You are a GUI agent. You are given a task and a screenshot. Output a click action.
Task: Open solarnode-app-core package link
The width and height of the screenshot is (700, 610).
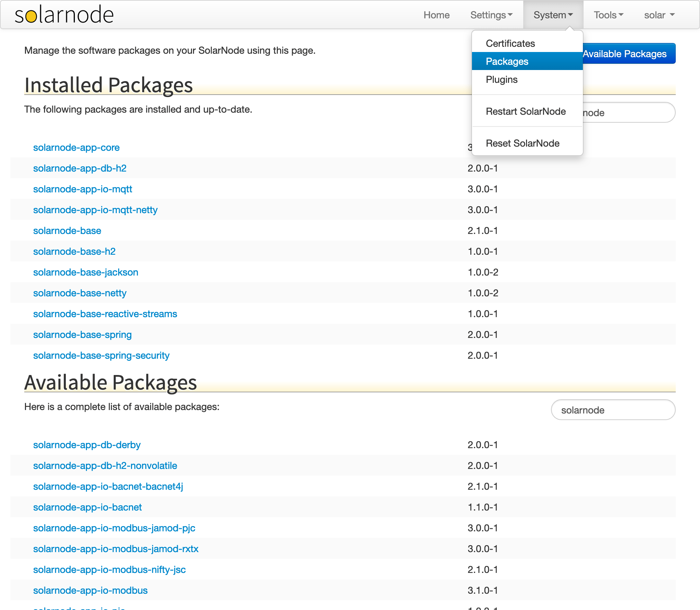76,148
